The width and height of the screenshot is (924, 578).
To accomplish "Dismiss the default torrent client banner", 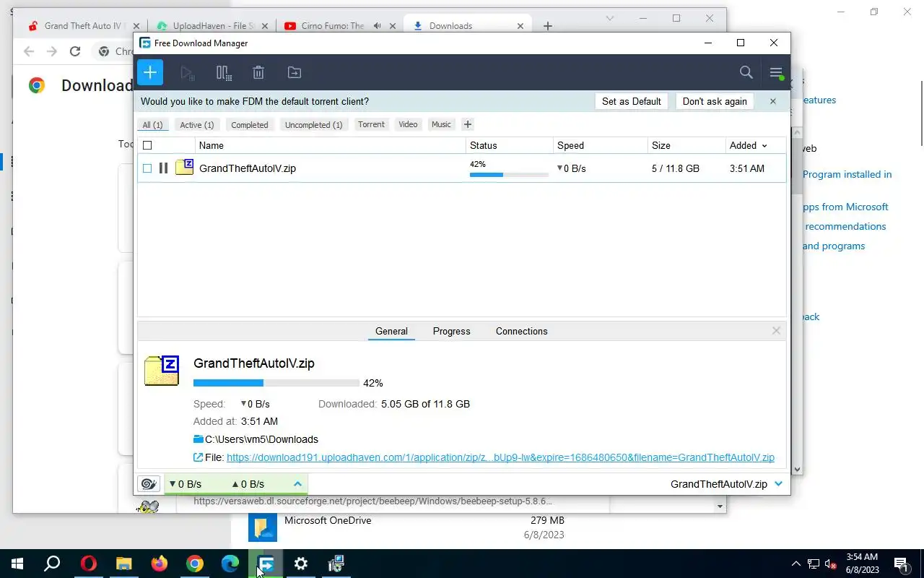I will click(x=772, y=101).
